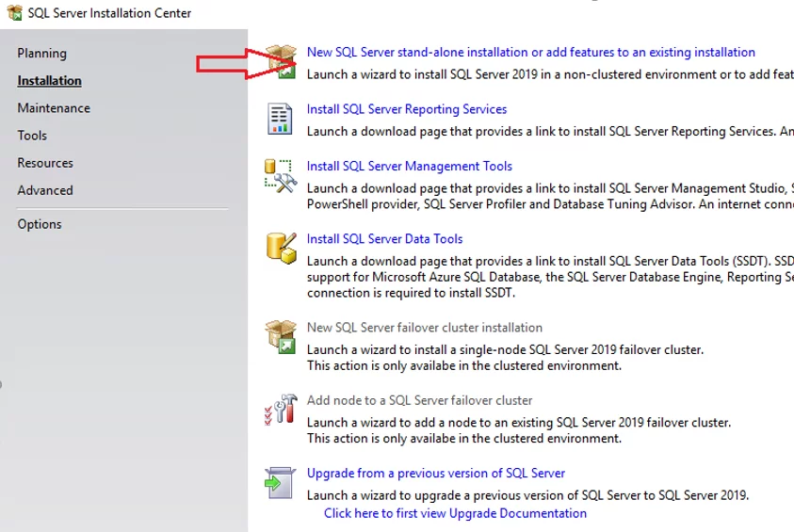The image size is (794, 532).
Task: Open Install SQL Server Reporting Services link
Action: [x=407, y=109]
